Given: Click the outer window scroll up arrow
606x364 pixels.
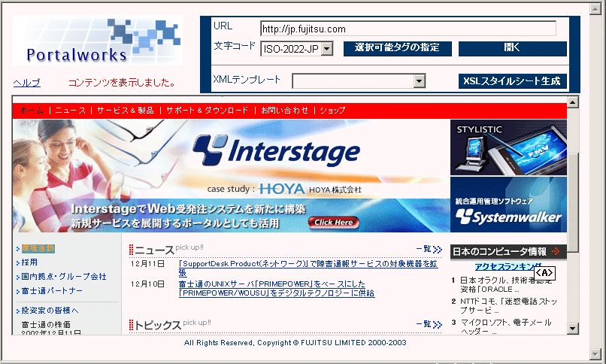Looking at the screenshot, I should (595, 9).
